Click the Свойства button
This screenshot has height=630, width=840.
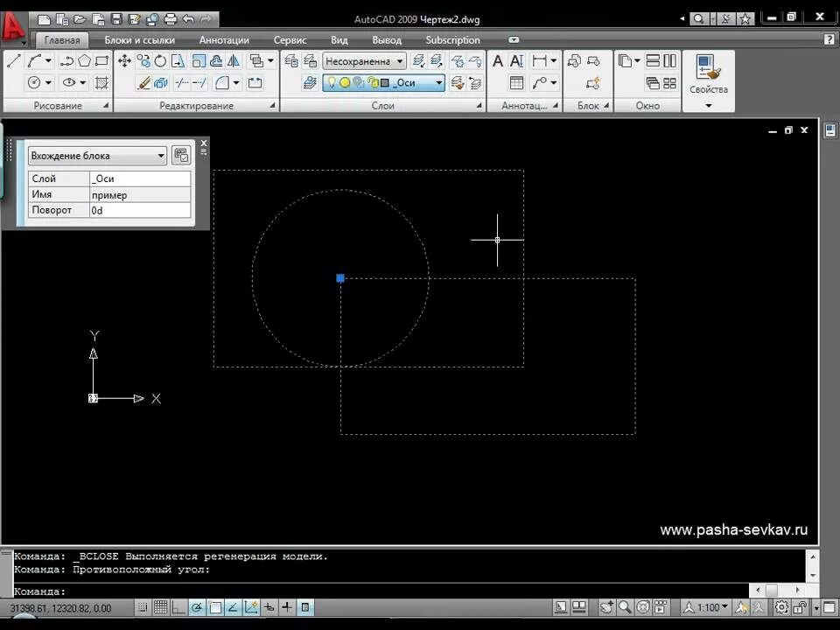pyautogui.click(x=708, y=80)
